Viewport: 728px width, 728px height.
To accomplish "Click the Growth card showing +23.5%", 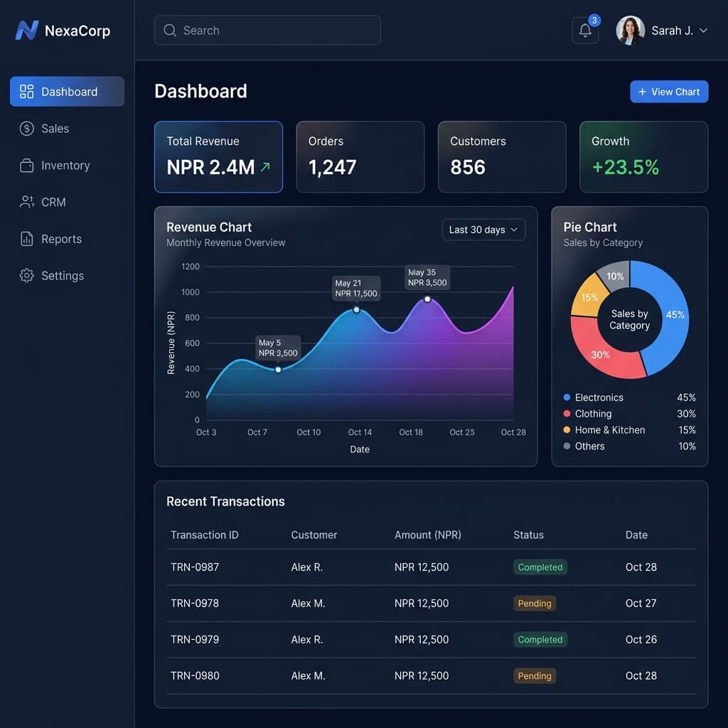I will (643, 157).
